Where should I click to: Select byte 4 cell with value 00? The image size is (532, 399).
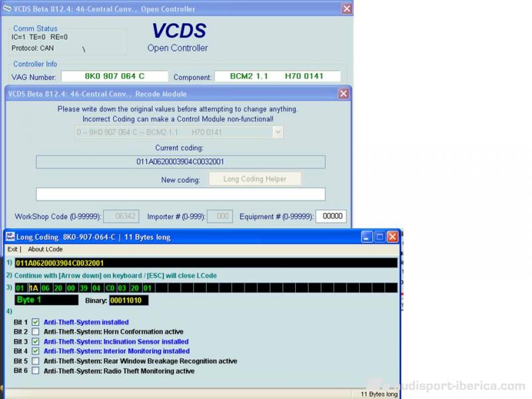(x=71, y=288)
